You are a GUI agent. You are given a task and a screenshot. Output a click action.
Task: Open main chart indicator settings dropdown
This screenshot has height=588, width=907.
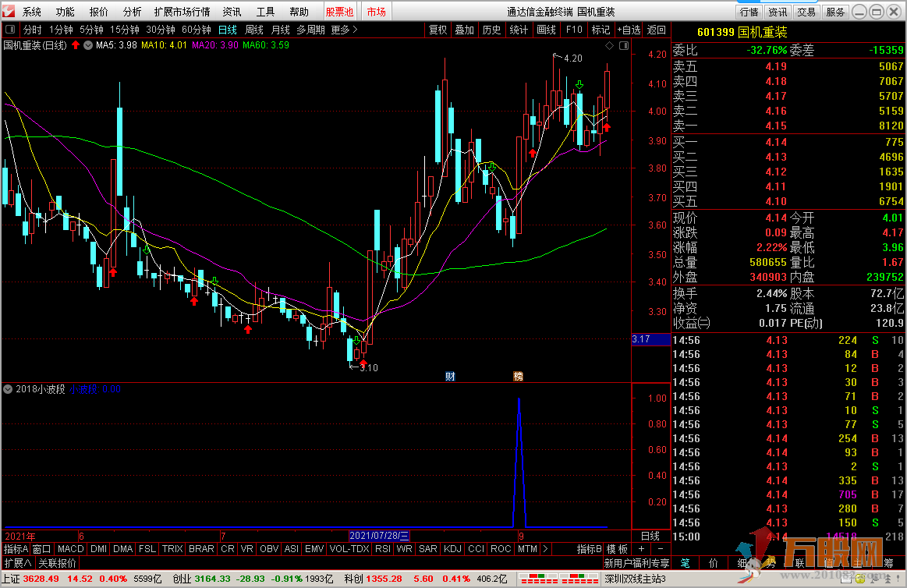pos(88,45)
